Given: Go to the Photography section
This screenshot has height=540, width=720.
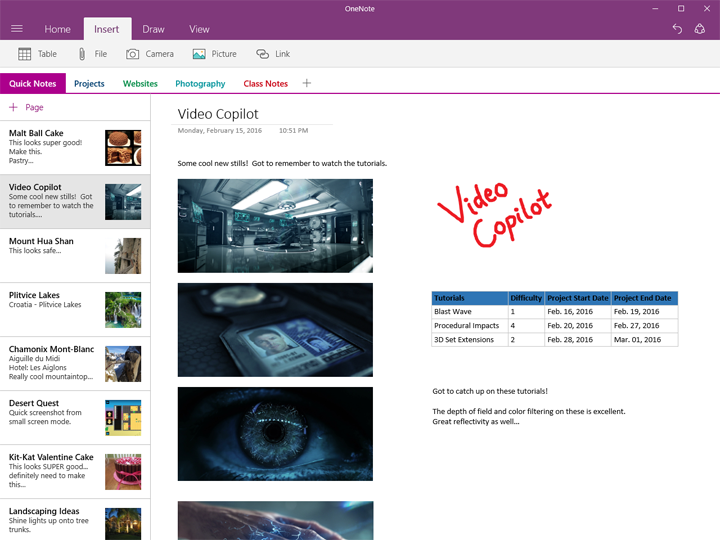Looking at the screenshot, I should [x=200, y=84].
